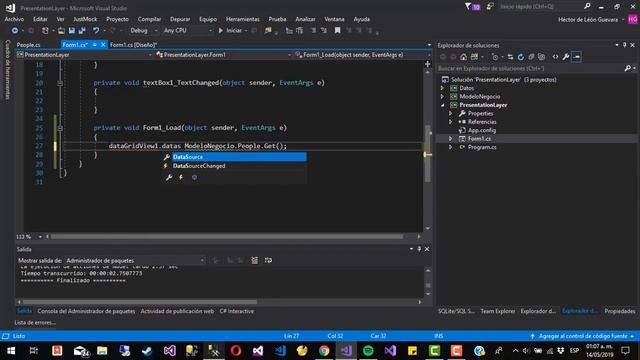The width and height of the screenshot is (640, 360).
Task: Click Agregar al control de código fuente
Action: (582, 336)
